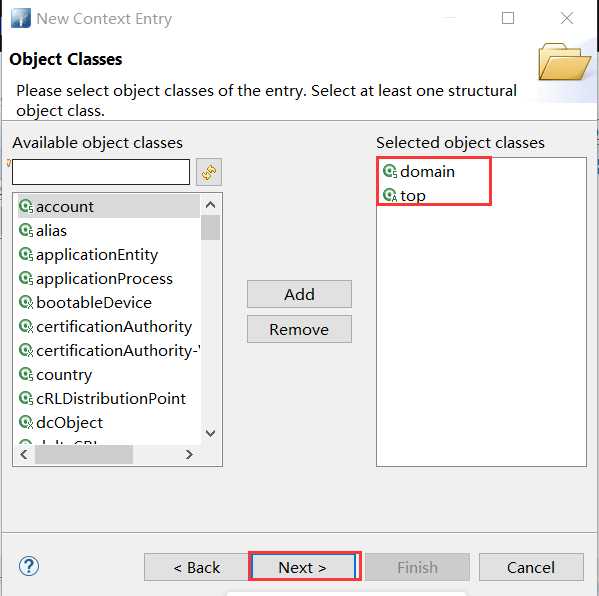Cancel the New Context Entry dialog
The width and height of the screenshot is (599, 596).
click(531, 567)
